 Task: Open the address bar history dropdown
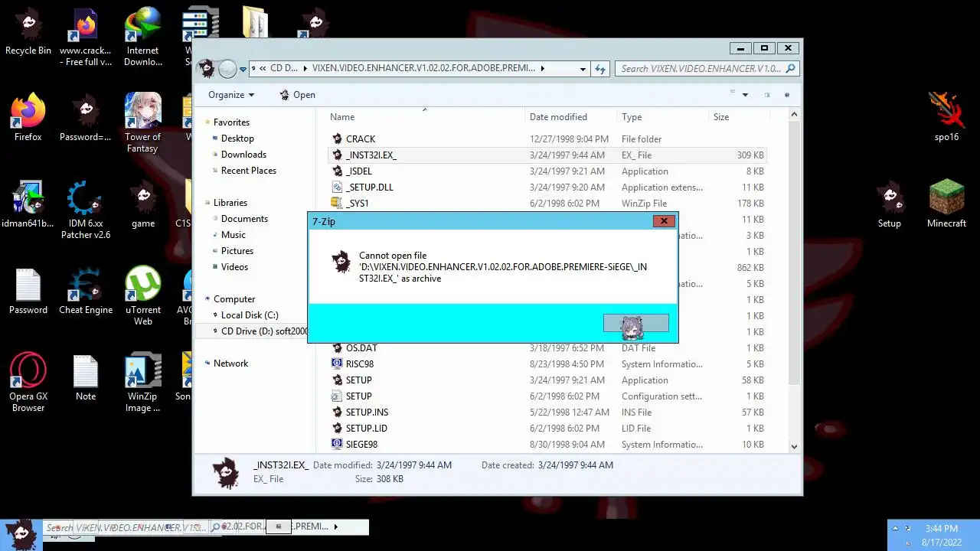pos(583,68)
